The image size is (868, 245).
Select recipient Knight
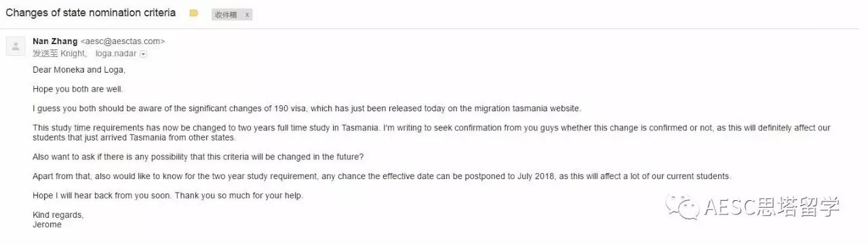pos(72,53)
